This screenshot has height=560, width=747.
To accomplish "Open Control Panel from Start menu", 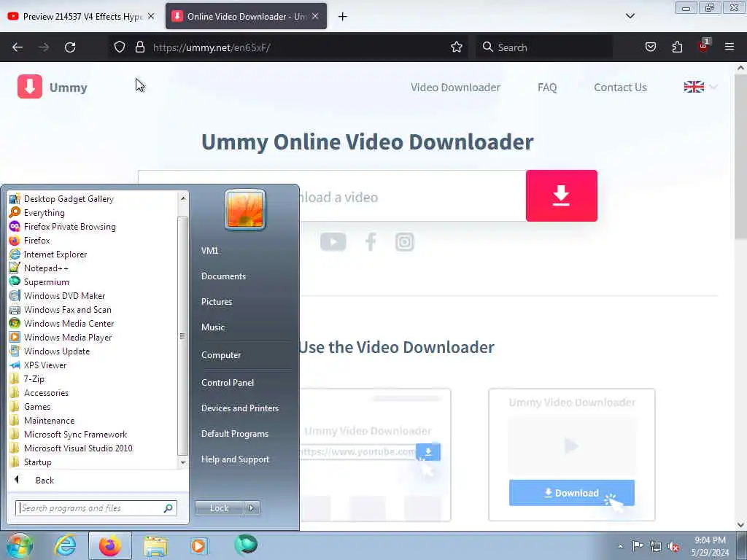I will pos(228,382).
